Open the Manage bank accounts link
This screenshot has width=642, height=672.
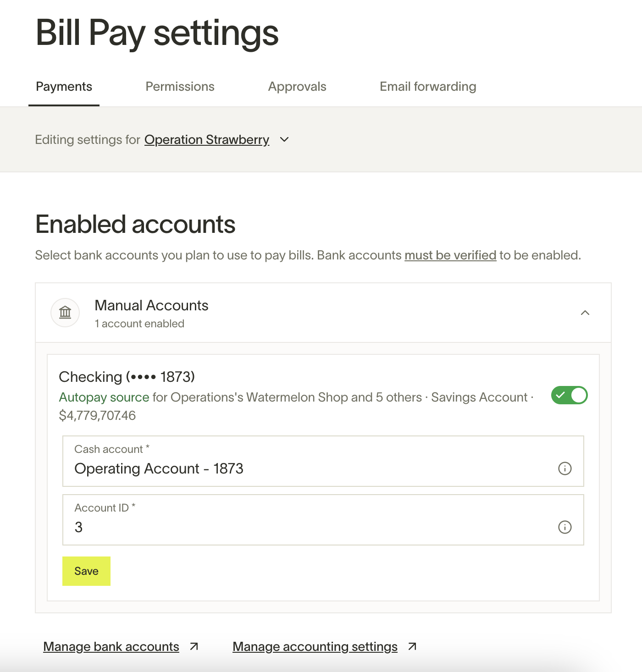point(111,646)
